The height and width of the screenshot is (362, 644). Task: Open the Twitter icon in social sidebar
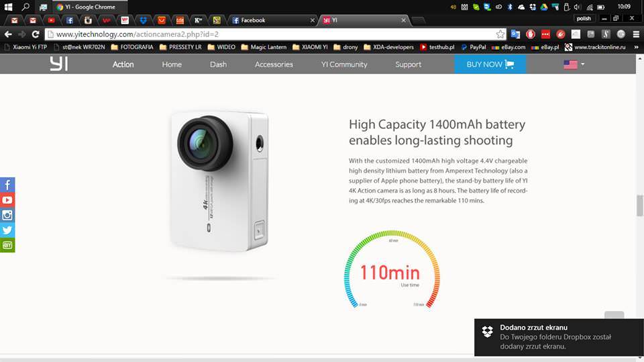pos(7,230)
